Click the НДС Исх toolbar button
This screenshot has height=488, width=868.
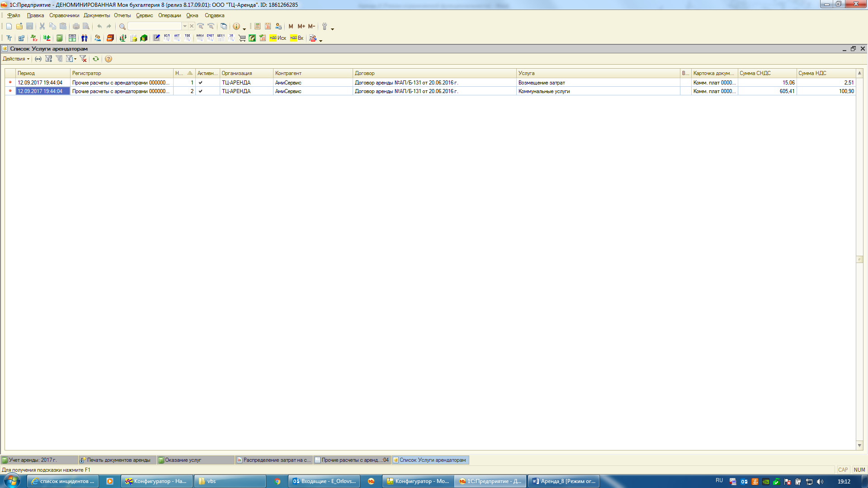click(x=278, y=38)
